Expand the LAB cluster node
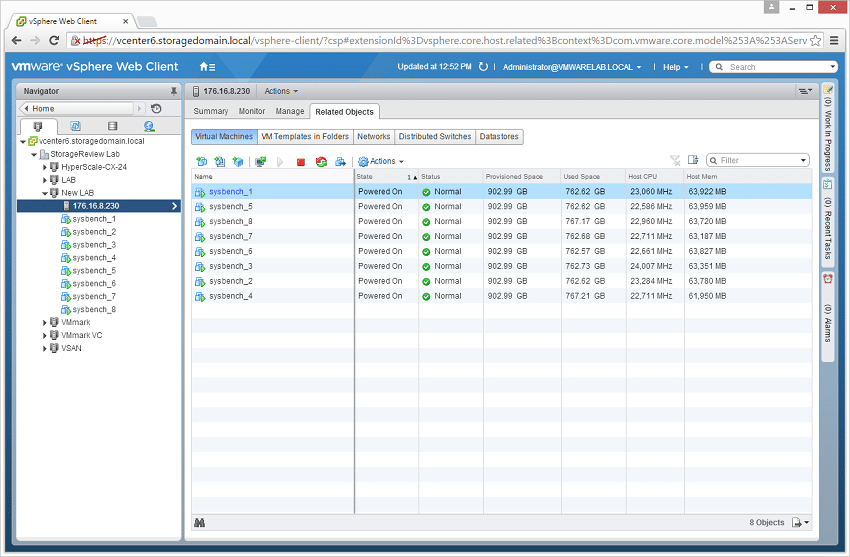This screenshot has height=557, width=850. [x=45, y=180]
